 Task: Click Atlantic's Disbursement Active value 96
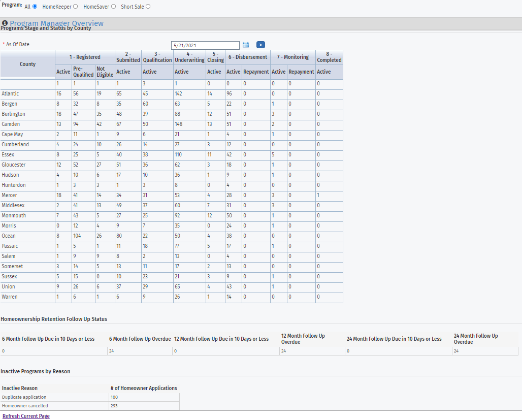(230, 93)
